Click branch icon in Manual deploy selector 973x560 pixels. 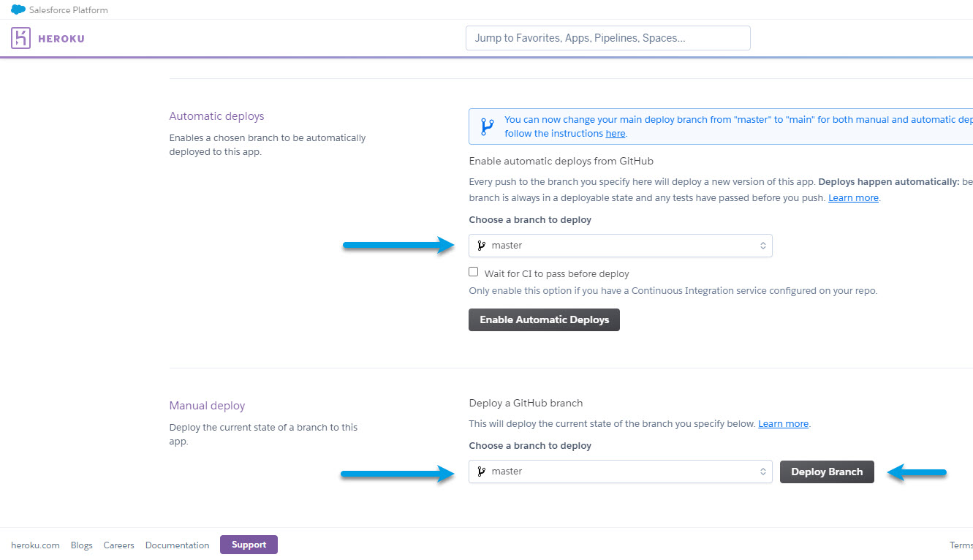click(x=481, y=472)
